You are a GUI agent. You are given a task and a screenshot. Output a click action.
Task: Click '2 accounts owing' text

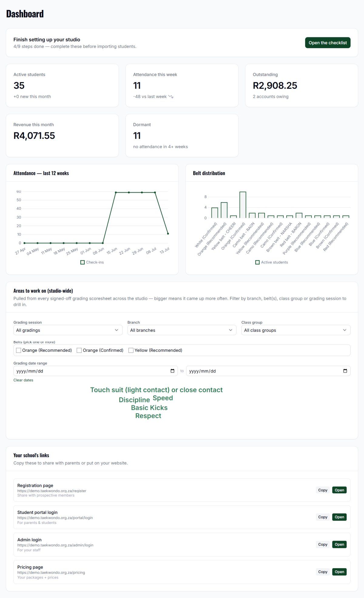(271, 97)
